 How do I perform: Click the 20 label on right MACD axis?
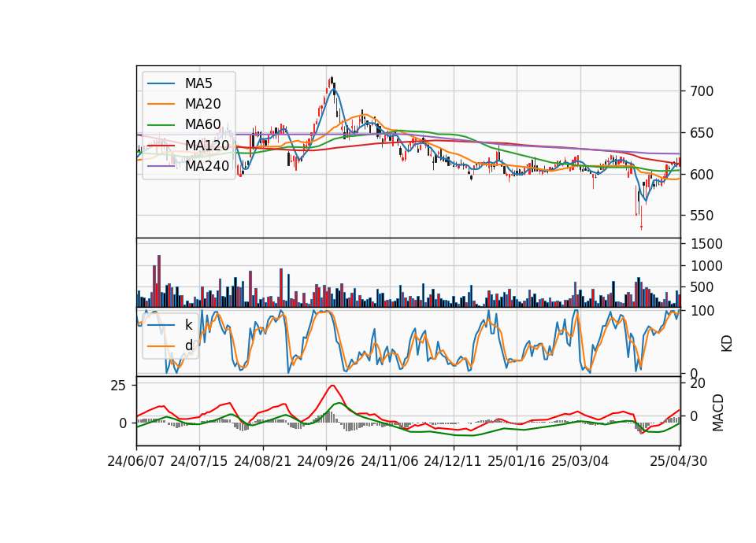coord(698,383)
